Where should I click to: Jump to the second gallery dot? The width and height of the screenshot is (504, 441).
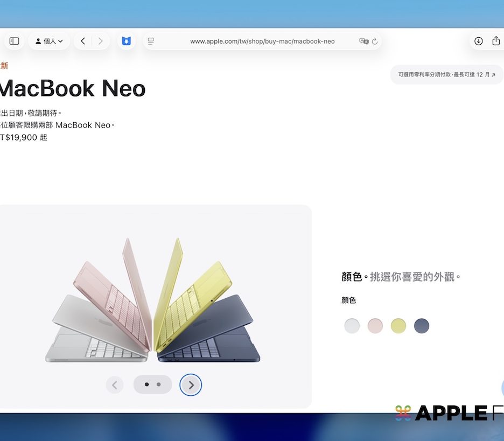158,384
